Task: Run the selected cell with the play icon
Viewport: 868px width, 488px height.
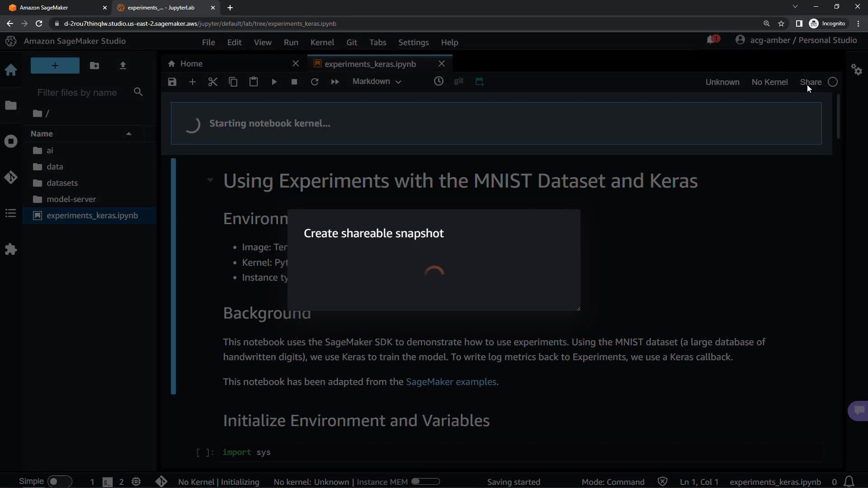Action: click(x=274, y=82)
